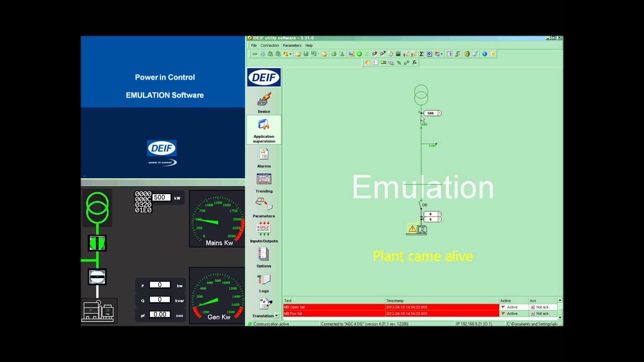The image size is (644, 362).
Task: Open the Device view in sidebar
Action: [x=264, y=103]
